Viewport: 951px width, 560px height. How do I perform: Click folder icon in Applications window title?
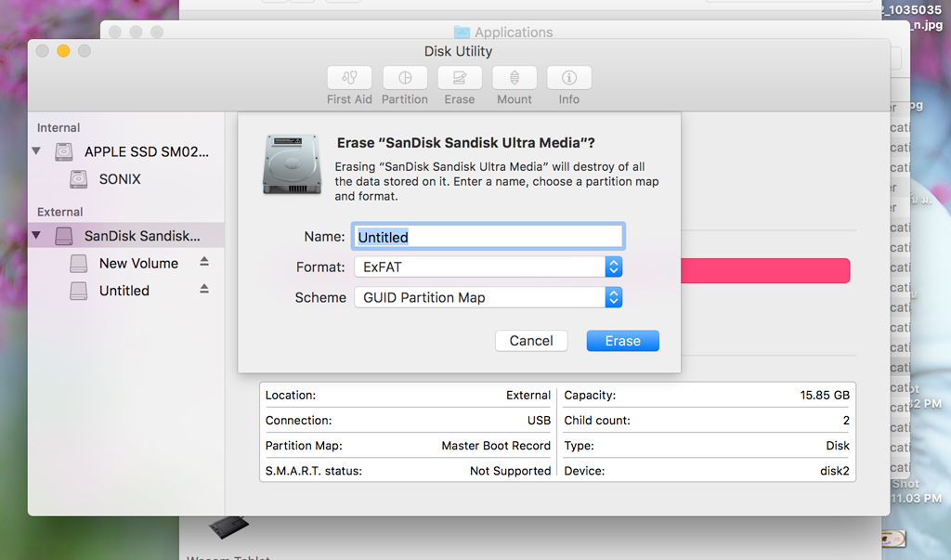point(462,32)
